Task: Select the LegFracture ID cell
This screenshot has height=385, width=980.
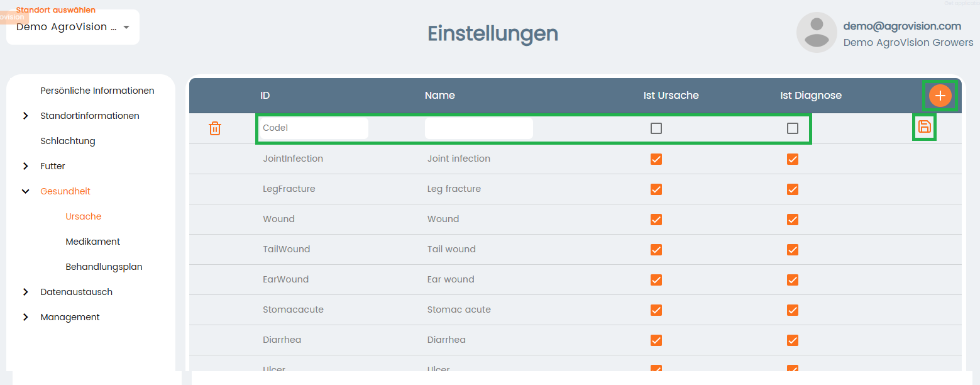Action: click(289, 189)
